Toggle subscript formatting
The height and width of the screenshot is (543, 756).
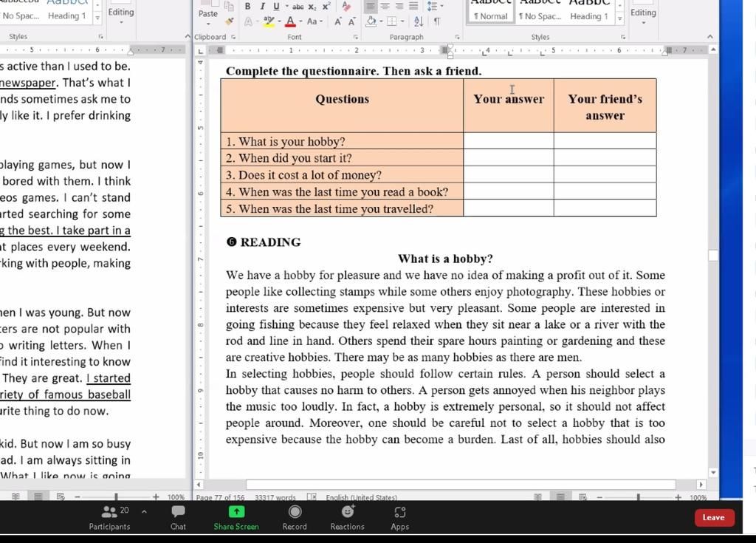312,6
